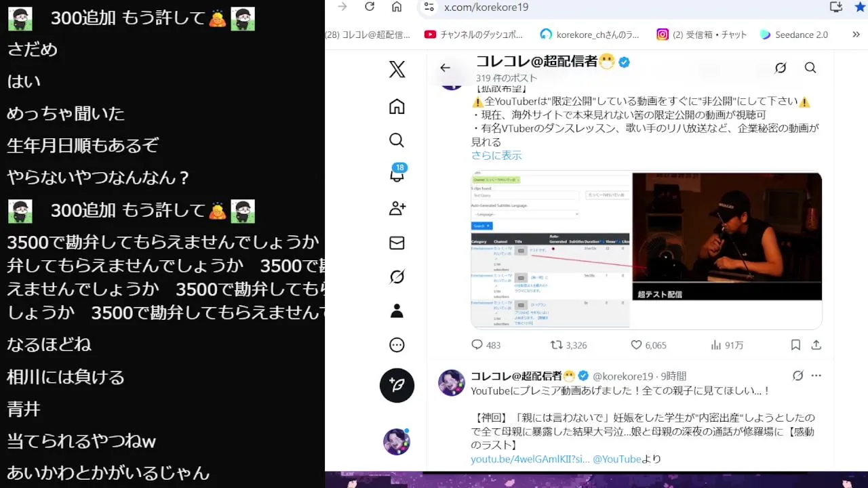Image resolution: width=868 pixels, height=488 pixels.
Task: Bookmark the 拡散希望 tweet
Action: (x=795, y=345)
